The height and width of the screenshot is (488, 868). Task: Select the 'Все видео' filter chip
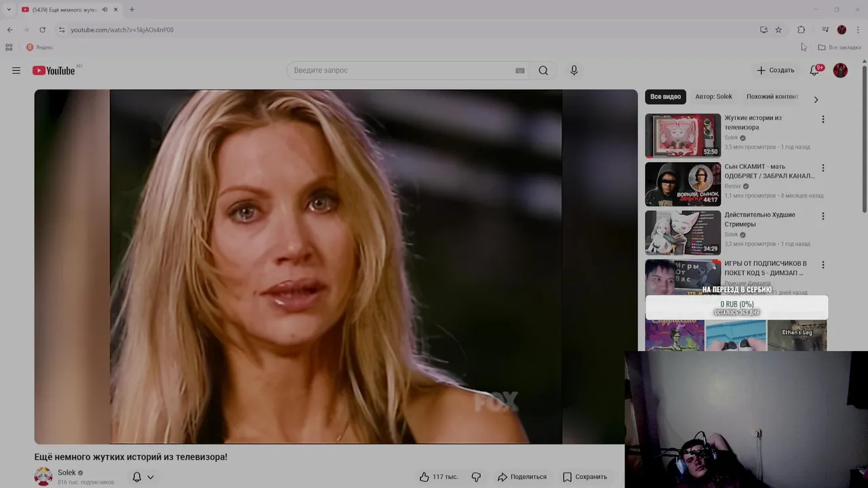coord(665,97)
